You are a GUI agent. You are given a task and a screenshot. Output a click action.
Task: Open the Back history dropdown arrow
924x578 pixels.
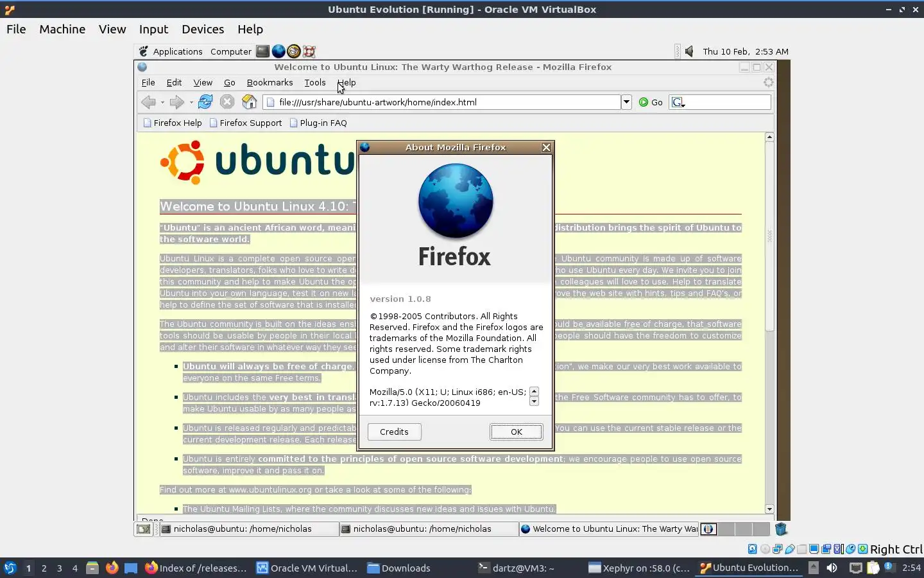pos(162,102)
